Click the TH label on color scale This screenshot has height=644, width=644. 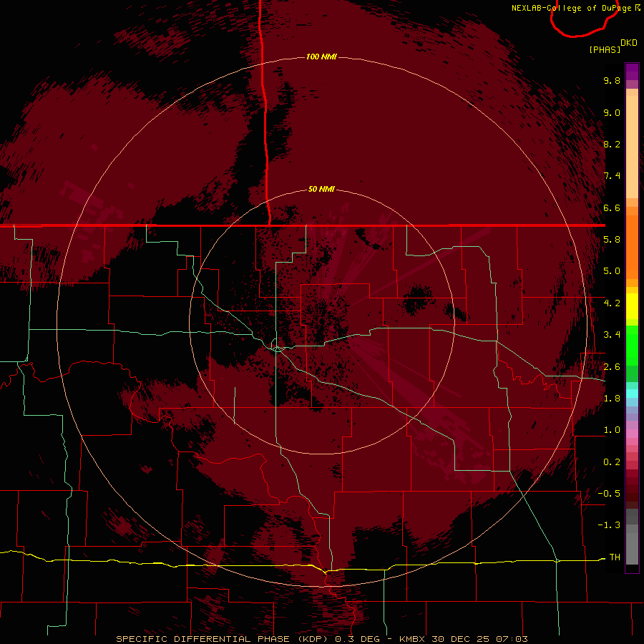tap(615, 557)
